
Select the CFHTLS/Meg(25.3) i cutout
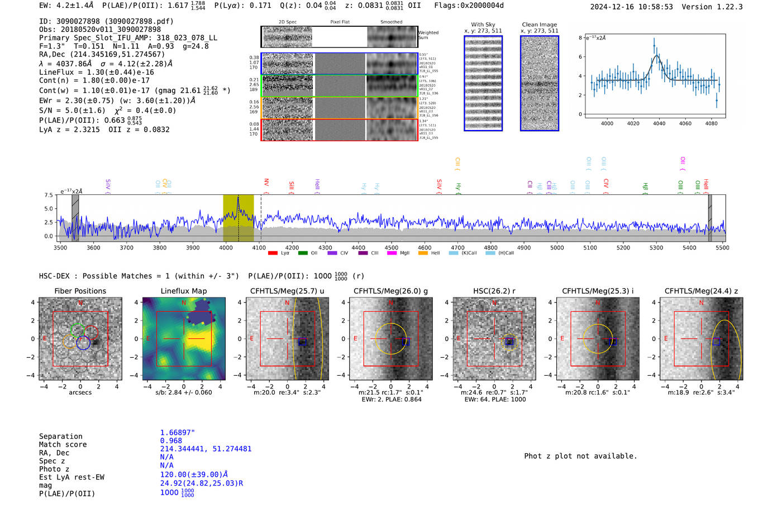(x=598, y=339)
